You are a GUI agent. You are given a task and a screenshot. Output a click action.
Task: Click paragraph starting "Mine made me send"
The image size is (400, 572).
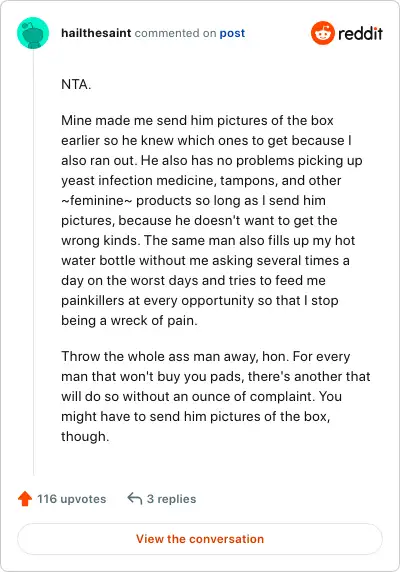(212, 220)
